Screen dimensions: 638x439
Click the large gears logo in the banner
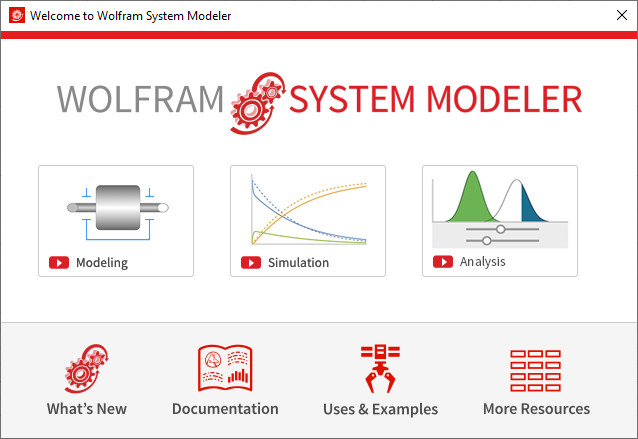pyautogui.click(x=258, y=103)
